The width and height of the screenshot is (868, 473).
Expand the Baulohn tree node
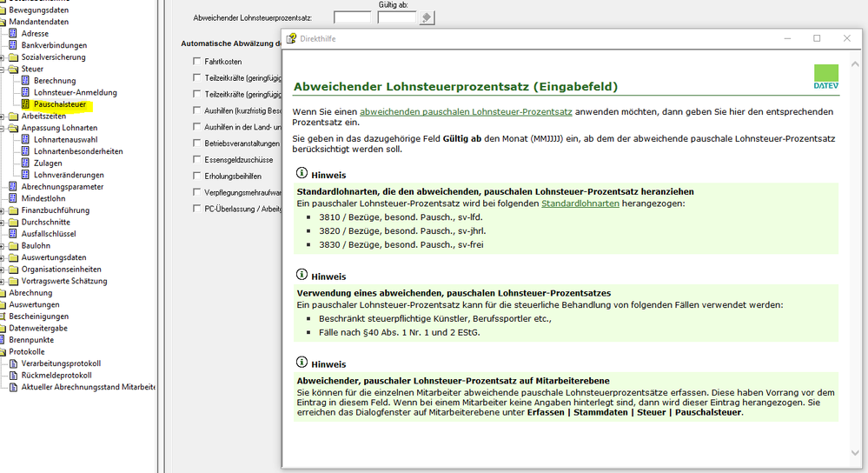pos(3,246)
